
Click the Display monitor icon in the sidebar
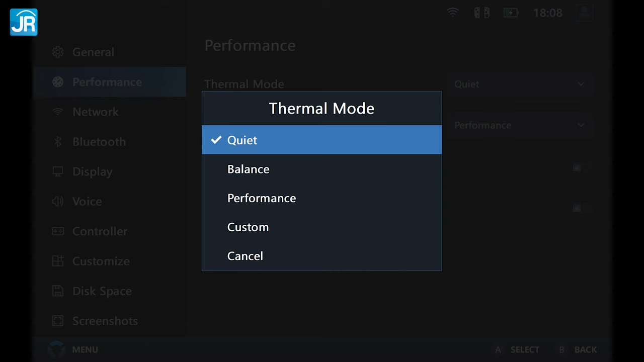click(58, 171)
